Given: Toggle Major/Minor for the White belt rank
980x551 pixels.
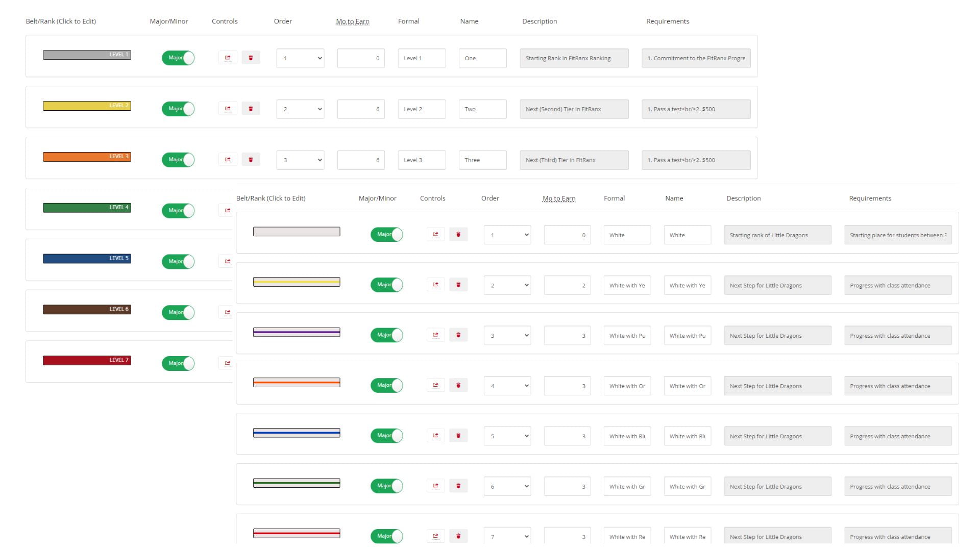Looking at the screenshot, I should click(x=386, y=234).
